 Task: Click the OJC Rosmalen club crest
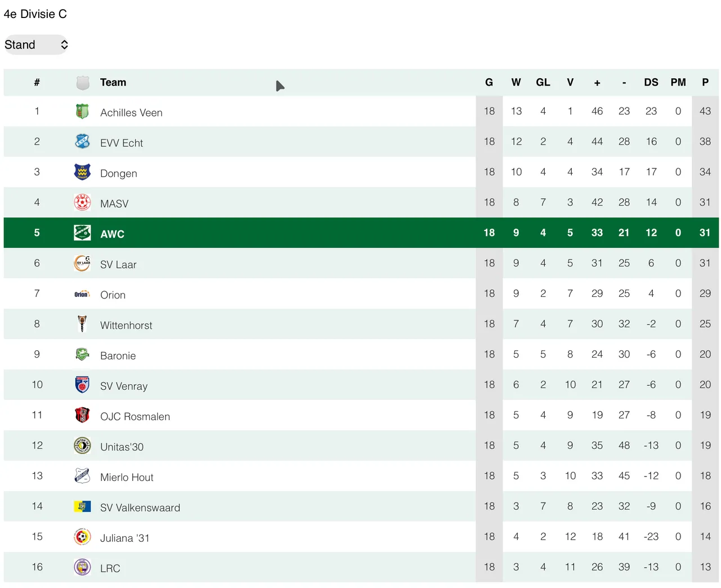tap(82, 415)
